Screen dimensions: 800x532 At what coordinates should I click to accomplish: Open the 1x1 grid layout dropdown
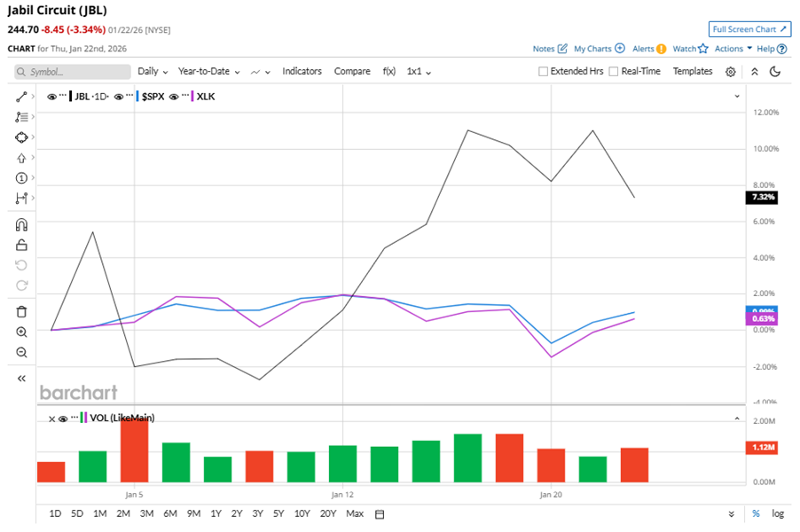tap(419, 72)
